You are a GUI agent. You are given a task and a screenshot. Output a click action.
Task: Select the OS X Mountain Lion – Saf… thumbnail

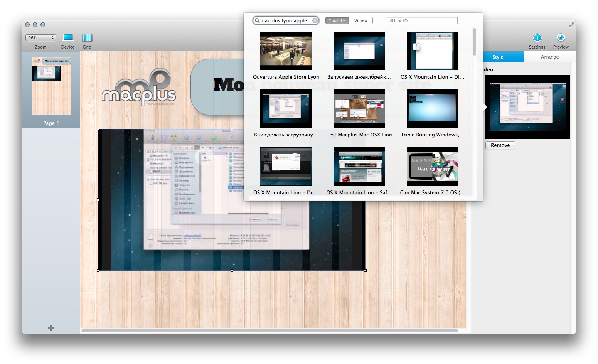click(359, 167)
